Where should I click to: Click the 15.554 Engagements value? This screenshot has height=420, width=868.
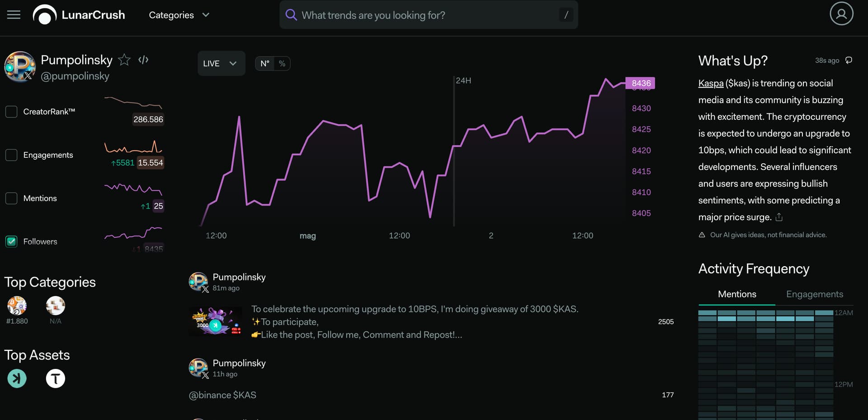pos(151,163)
